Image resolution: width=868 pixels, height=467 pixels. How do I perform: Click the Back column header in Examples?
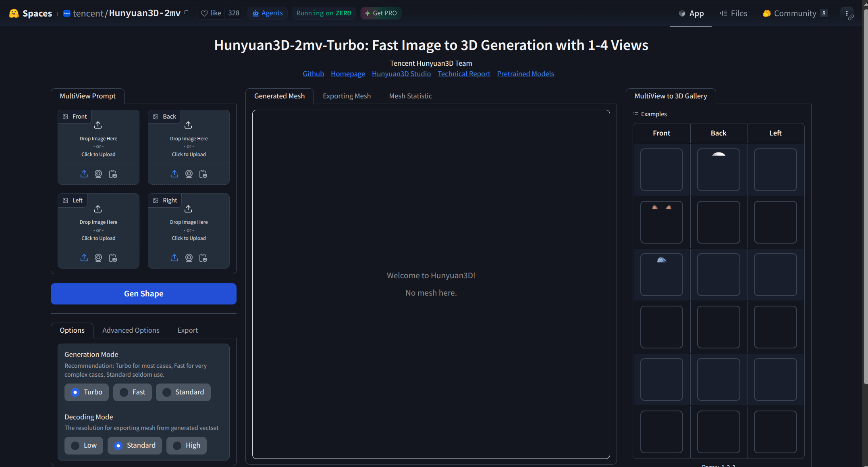click(x=718, y=133)
